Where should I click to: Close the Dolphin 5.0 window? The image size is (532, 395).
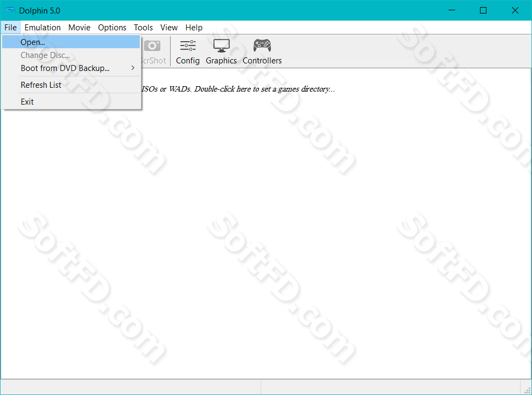pos(515,10)
